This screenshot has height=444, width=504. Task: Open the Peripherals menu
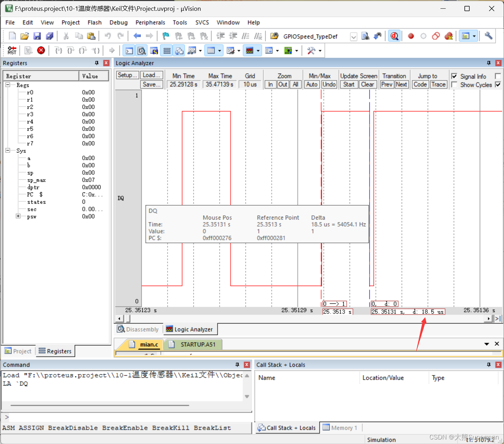tap(150, 22)
